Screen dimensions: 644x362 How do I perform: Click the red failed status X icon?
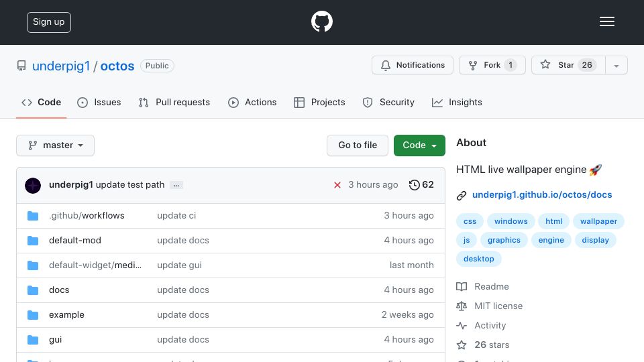(x=337, y=185)
